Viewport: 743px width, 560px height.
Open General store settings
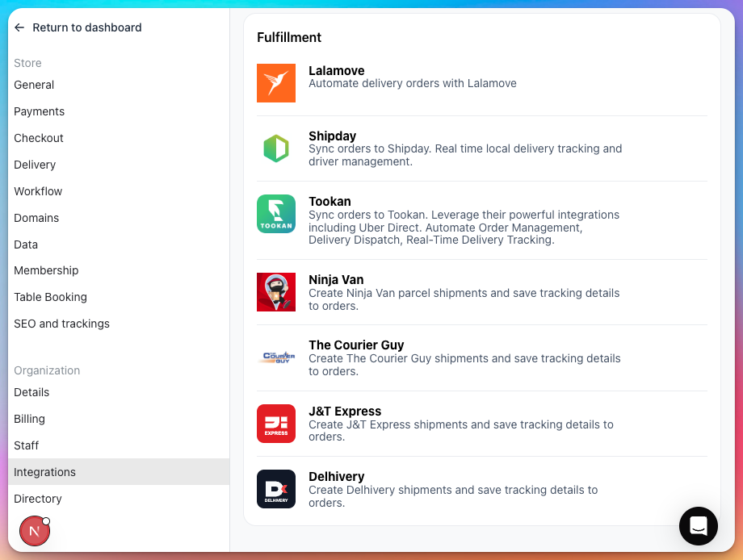point(34,85)
